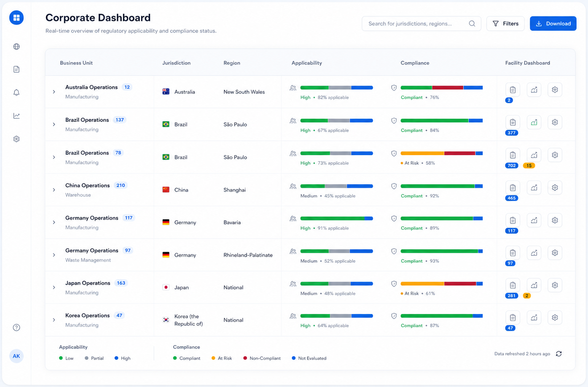Screen dimensions: 588x387
Task: Open gear settings for Germany Bavaria row
Action: [x=555, y=220]
